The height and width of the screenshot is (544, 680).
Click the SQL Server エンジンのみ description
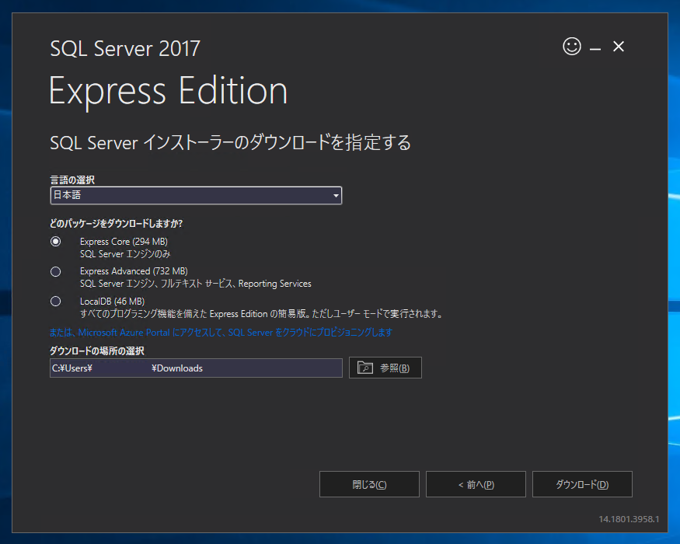click(x=125, y=254)
